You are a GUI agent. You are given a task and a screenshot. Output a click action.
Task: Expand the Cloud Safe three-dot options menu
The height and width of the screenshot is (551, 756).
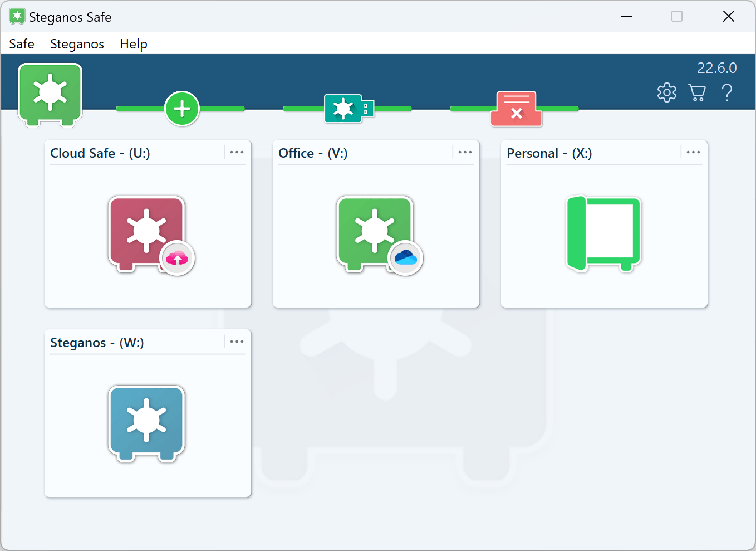coord(237,152)
